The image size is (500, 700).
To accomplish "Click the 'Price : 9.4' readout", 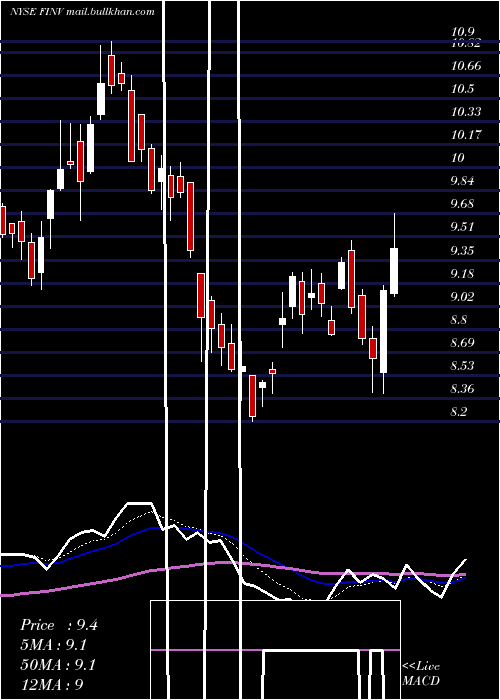I will [59, 625].
